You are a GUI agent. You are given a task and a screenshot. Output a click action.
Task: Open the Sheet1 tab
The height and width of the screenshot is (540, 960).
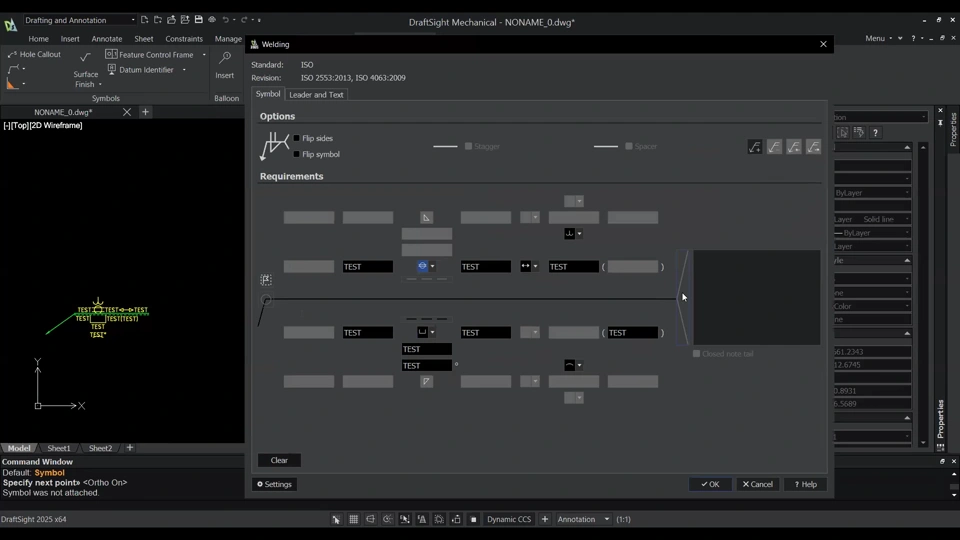click(x=59, y=448)
